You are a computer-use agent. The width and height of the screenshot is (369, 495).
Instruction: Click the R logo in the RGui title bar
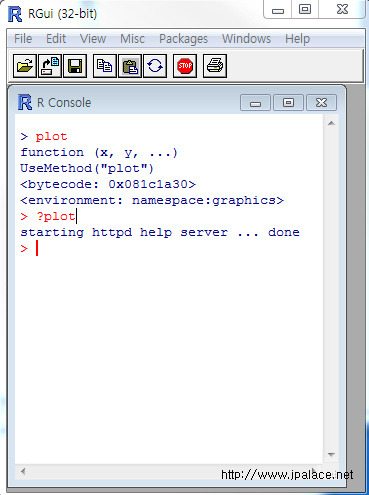(x=15, y=14)
